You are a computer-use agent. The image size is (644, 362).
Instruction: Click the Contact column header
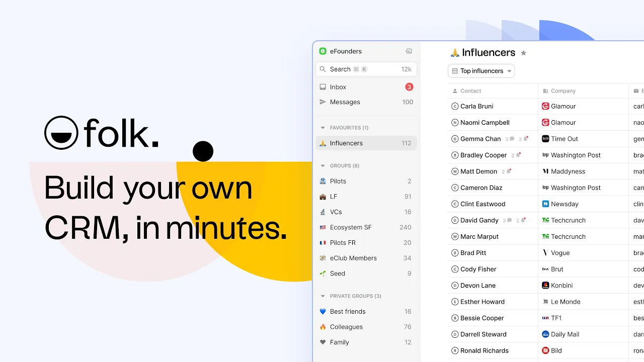[493, 91]
